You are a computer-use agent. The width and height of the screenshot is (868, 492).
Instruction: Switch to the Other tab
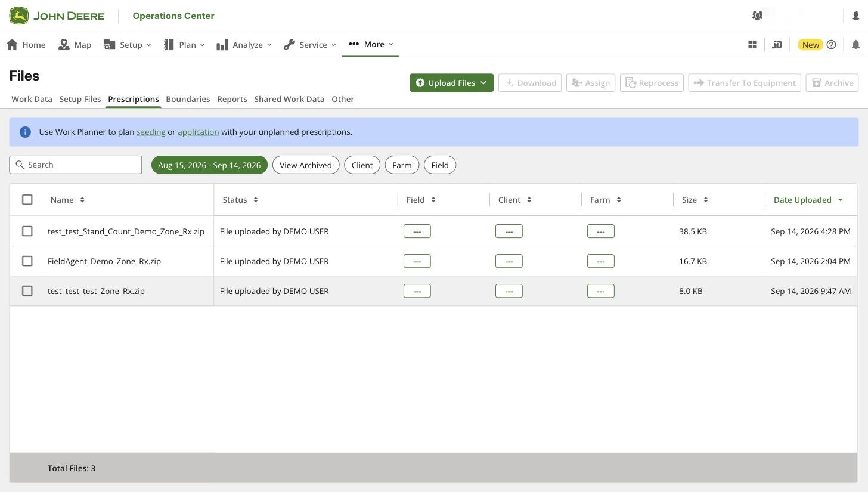[343, 99]
